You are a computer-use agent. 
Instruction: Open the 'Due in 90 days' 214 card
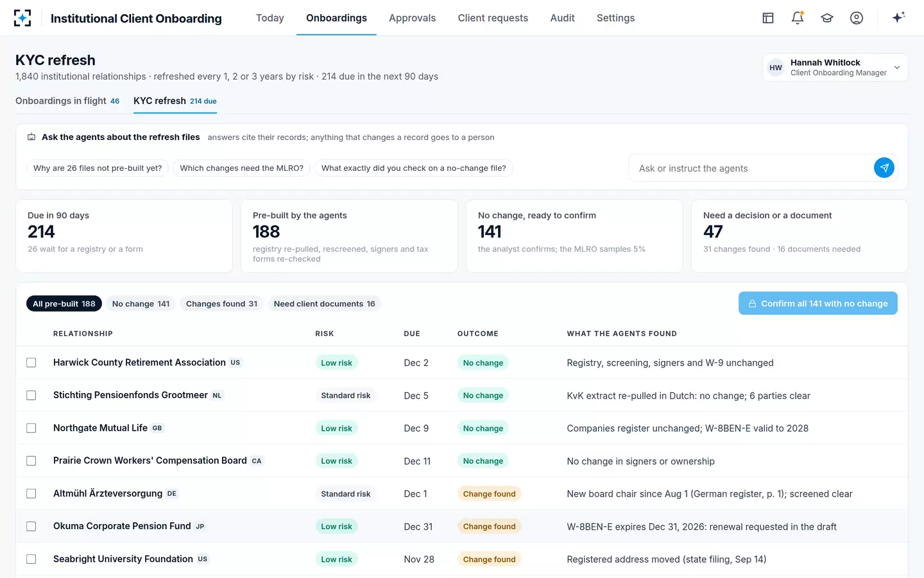coord(124,236)
